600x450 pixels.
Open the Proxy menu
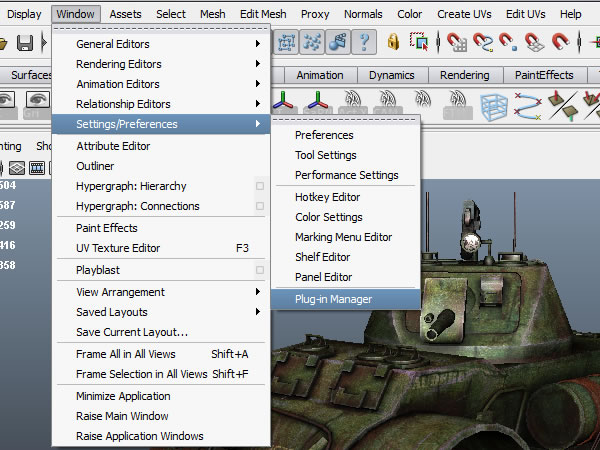point(315,14)
